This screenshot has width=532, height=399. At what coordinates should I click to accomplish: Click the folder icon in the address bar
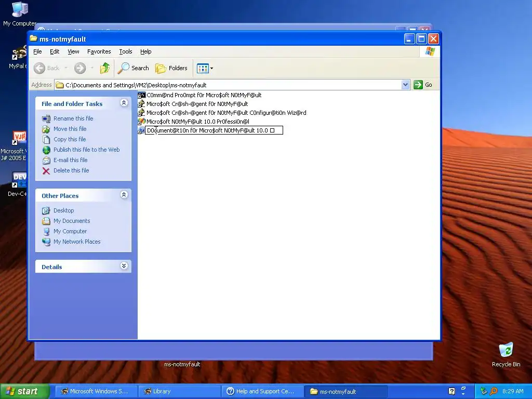coord(60,85)
